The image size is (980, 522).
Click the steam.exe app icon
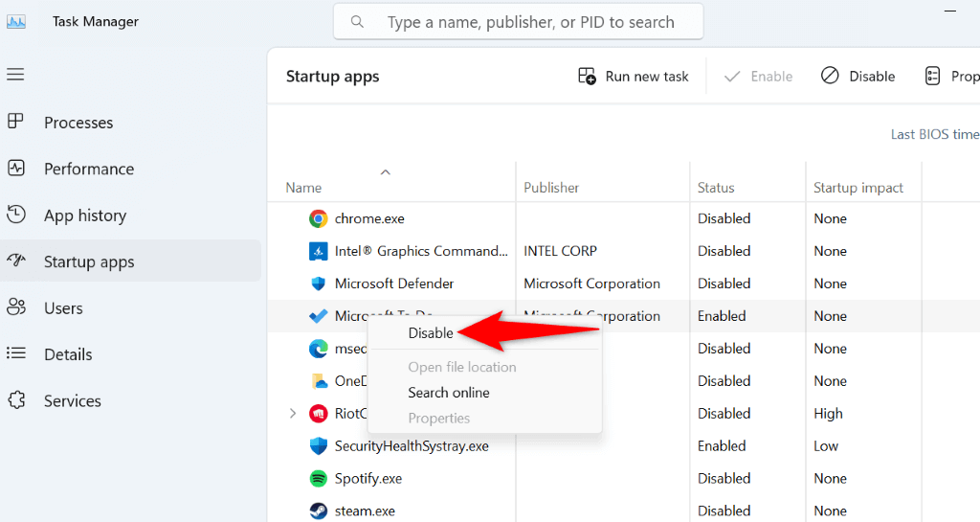pyautogui.click(x=319, y=511)
